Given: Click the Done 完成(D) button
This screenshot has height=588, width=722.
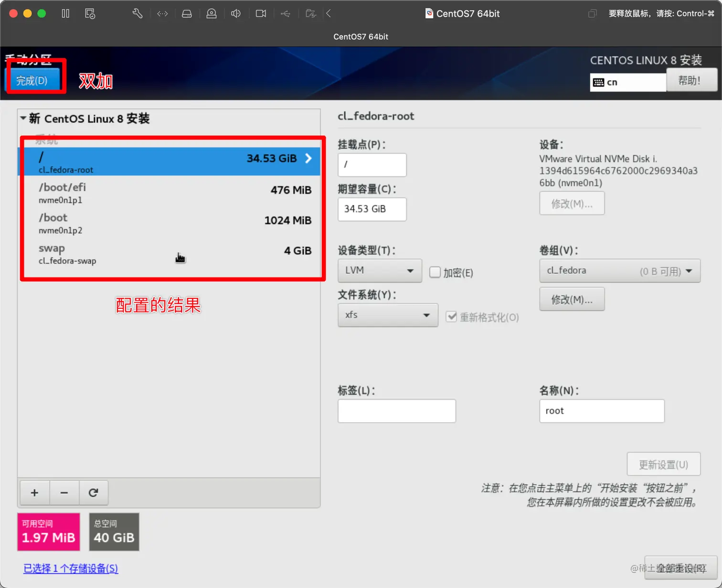Looking at the screenshot, I should (x=32, y=80).
